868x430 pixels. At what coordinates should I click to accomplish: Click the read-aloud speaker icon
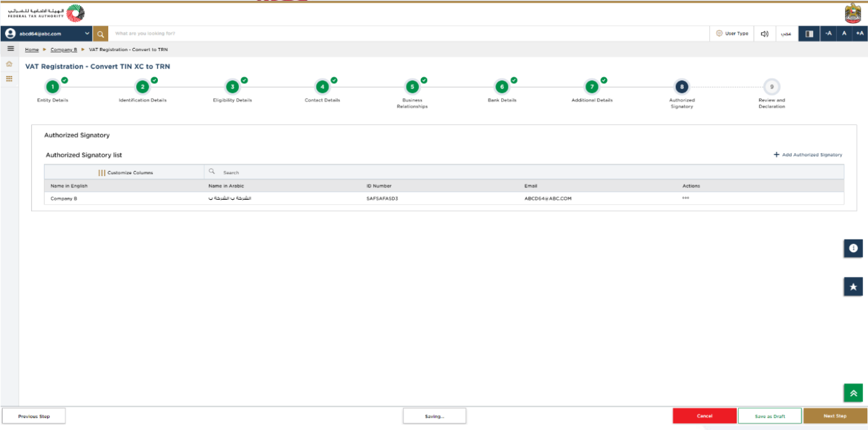pos(764,34)
